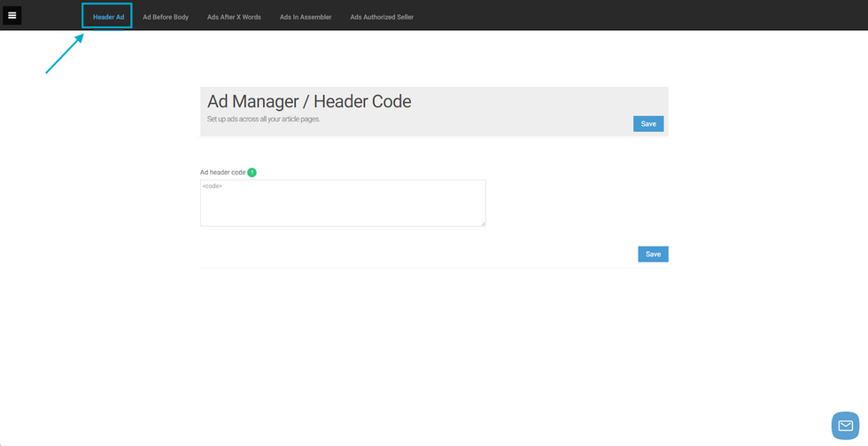
Task: Focus the Ad header code text area
Action: [x=343, y=203]
